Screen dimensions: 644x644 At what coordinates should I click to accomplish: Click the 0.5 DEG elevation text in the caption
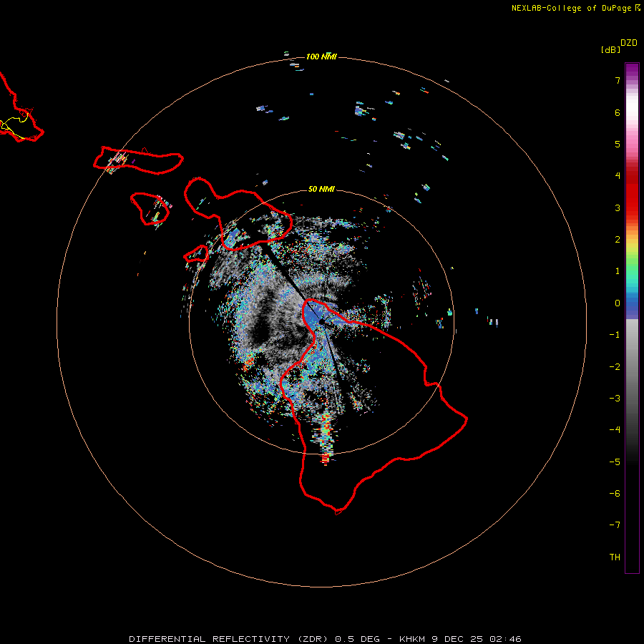pos(357,639)
